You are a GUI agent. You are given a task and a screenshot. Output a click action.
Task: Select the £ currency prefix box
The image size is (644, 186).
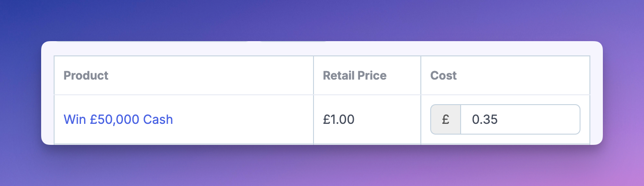pyautogui.click(x=445, y=119)
